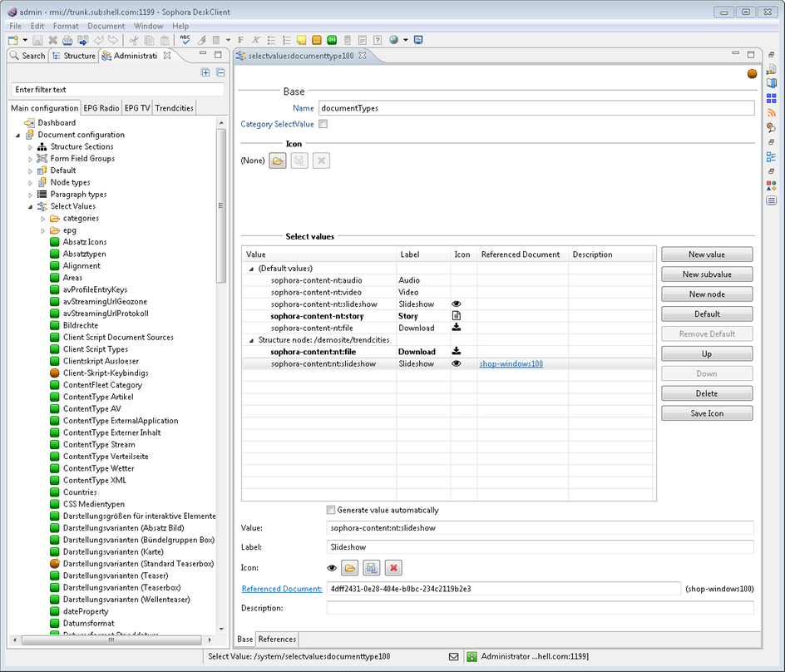Click the new document toolbar icon

13,40
